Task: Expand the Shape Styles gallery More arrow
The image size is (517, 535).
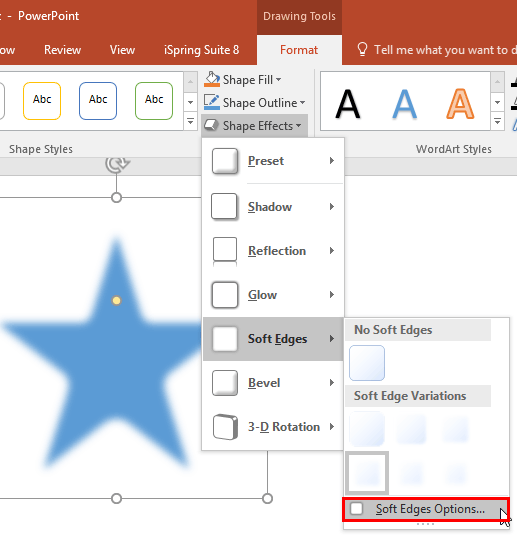Action: tap(190, 121)
